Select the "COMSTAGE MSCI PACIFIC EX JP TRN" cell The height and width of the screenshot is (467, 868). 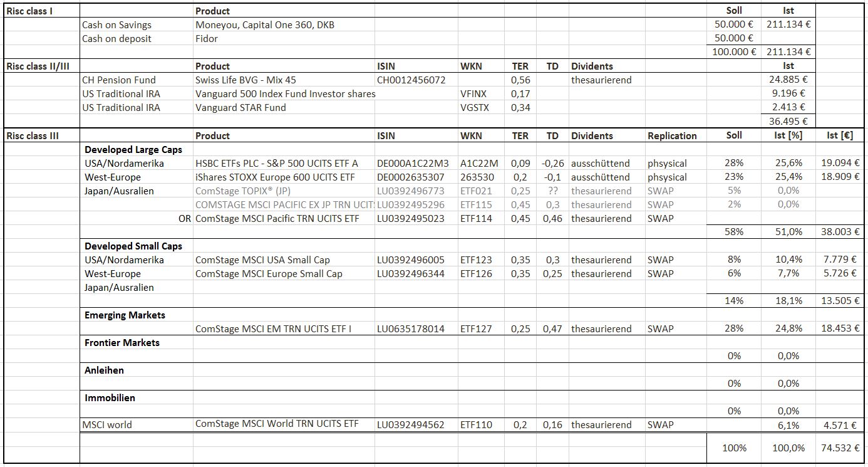285,205
